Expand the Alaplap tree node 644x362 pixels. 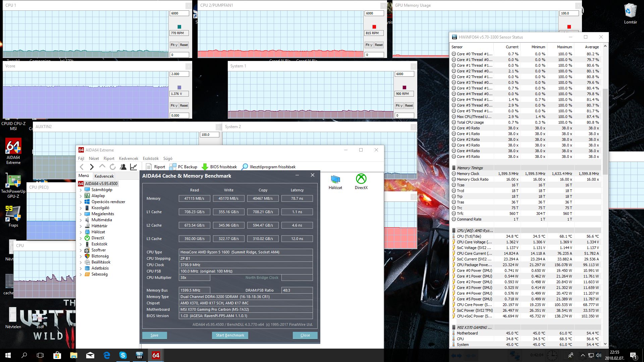tap(80, 196)
